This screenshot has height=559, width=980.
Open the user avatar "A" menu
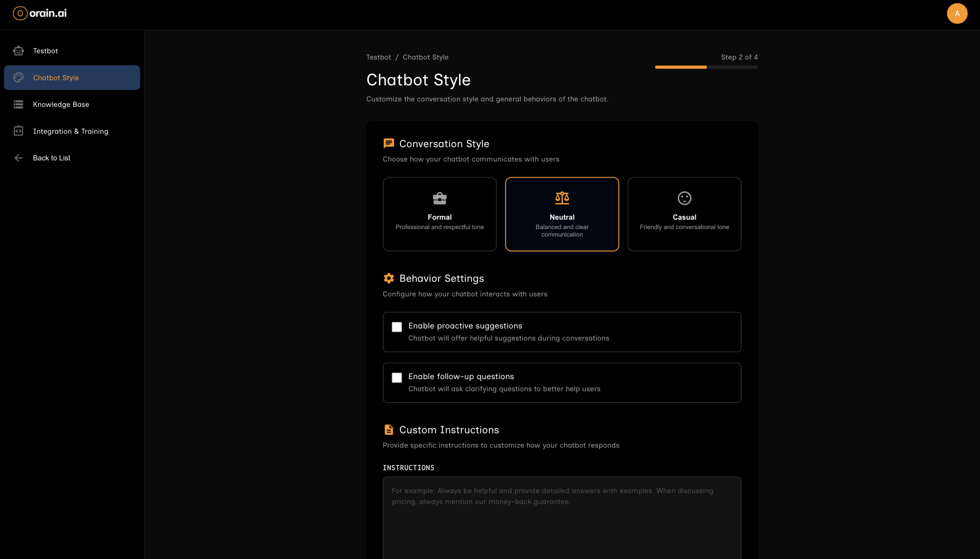957,14
